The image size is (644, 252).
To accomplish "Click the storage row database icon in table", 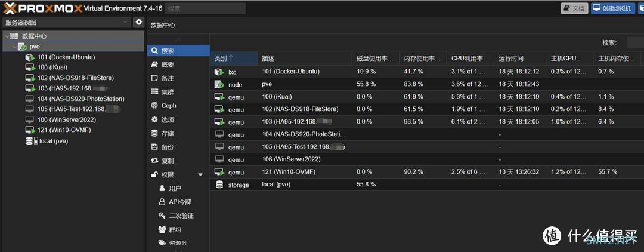I will tap(219, 185).
